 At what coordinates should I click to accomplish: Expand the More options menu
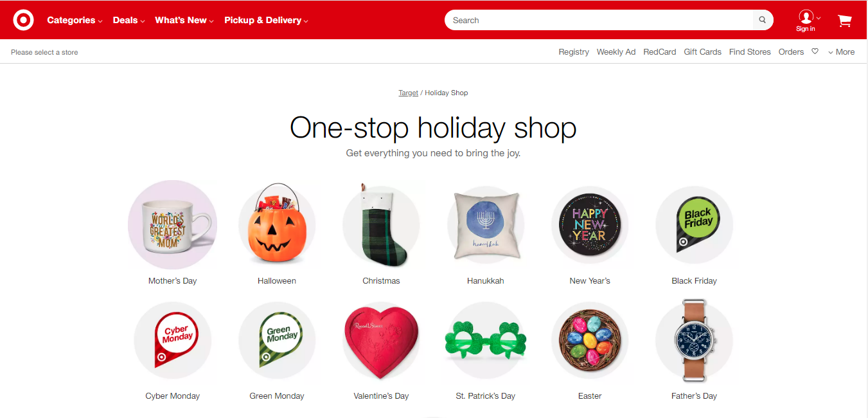point(841,52)
